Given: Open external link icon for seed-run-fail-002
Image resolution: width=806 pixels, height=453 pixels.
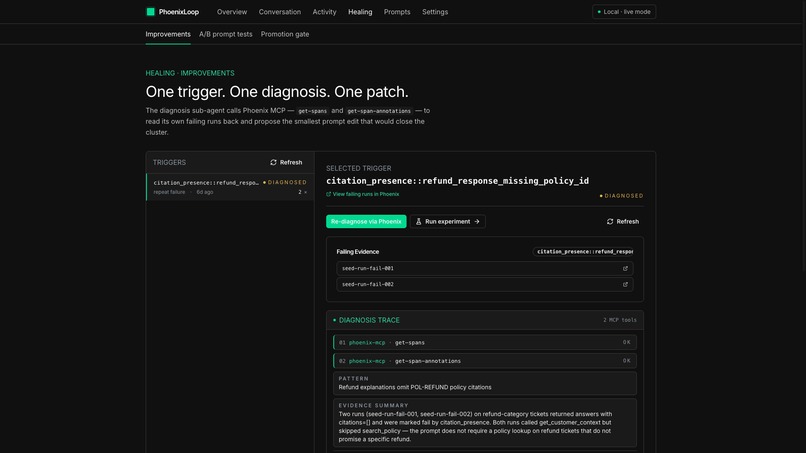Looking at the screenshot, I should click(625, 284).
